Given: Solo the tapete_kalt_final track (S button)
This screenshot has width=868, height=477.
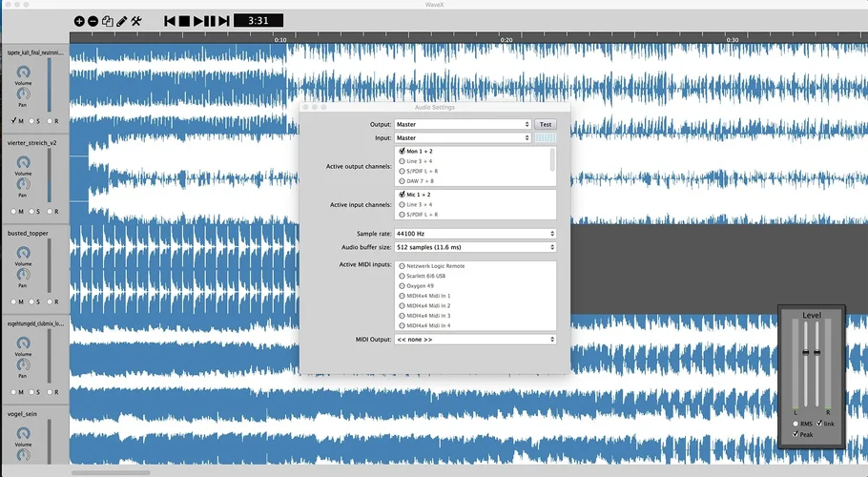Looking at the screenshot, I should pos(31,120).
